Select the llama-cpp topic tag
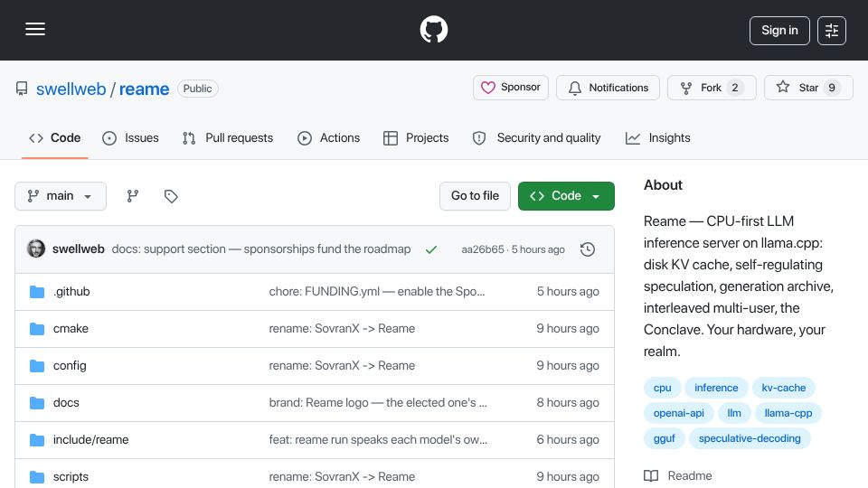The width and height of the screenshot is (868, 488). 788,413
